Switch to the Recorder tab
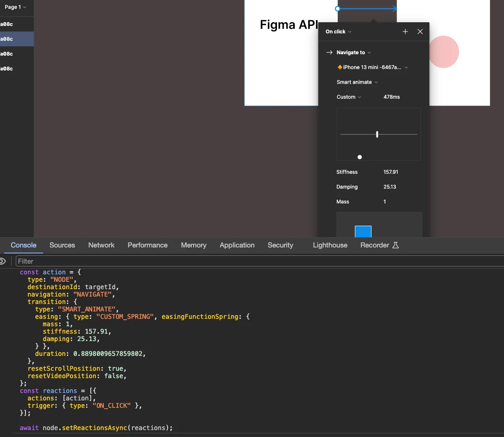The image size is (504, 437). tap(379, 245)
